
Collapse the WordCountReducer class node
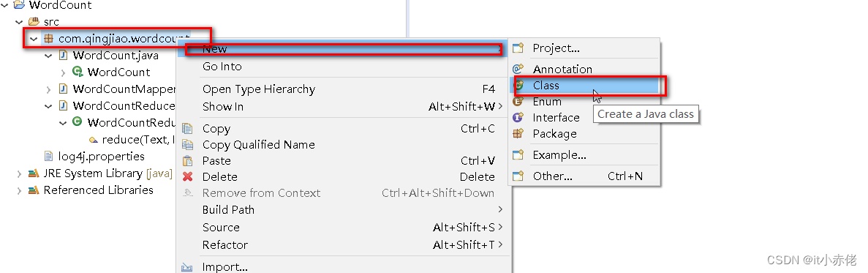(x=63, y=122)
